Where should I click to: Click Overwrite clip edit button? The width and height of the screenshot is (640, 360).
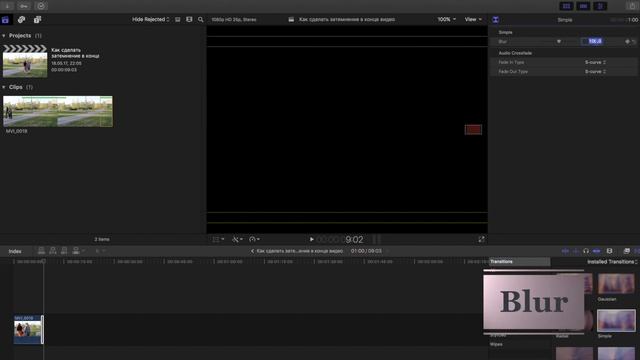click(x=76, y=251)
